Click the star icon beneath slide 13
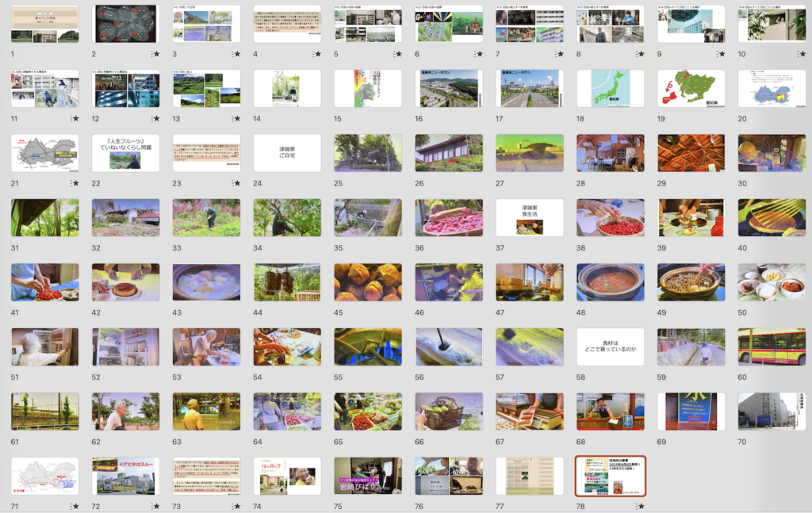The height and width of the screenshot is (513, 812). (x=236, y=119)
